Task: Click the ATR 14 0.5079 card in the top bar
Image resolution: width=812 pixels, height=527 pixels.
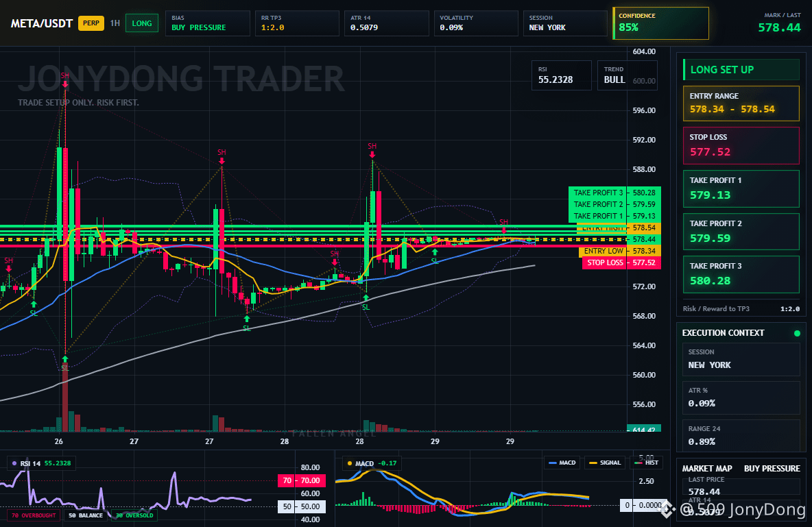Action: [x=386, y=23]
